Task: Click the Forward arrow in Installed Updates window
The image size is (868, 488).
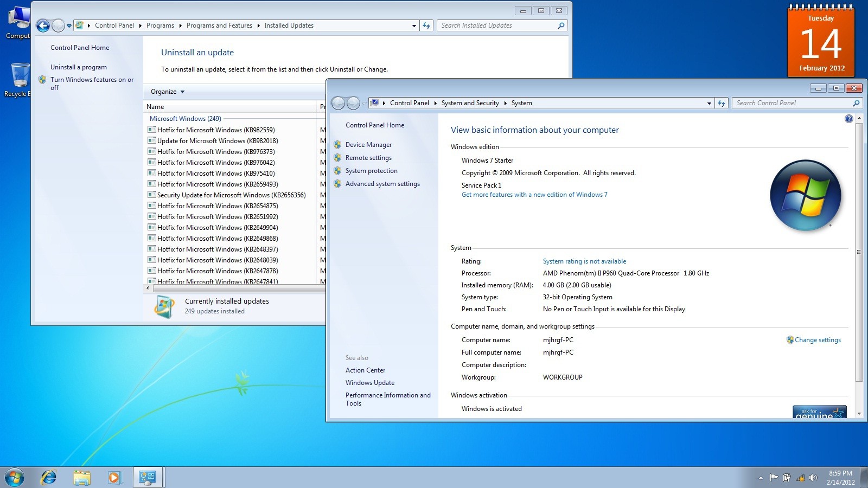Action: pos(58,25)
